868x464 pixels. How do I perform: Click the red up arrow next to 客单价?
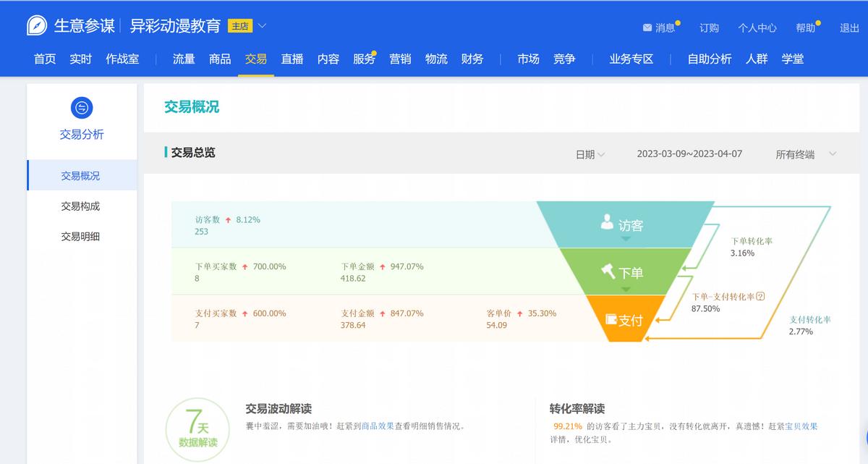(x=519, y=313)
